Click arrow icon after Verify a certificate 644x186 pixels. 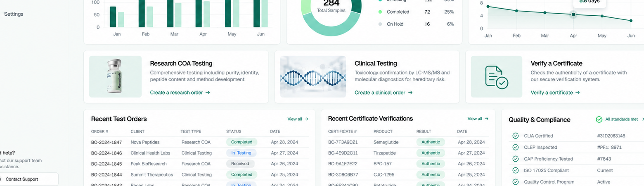click(x=578, y=93)
